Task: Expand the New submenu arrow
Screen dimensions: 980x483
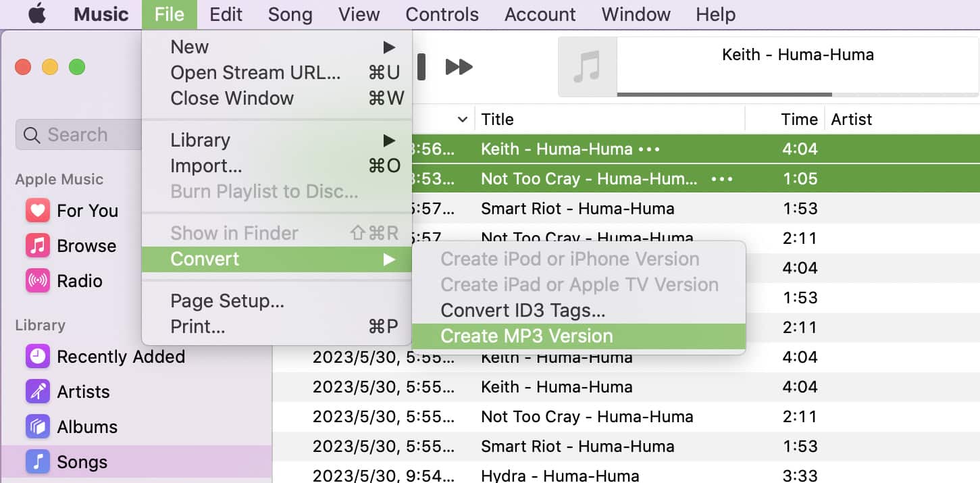Action: [x=389, y=47]
